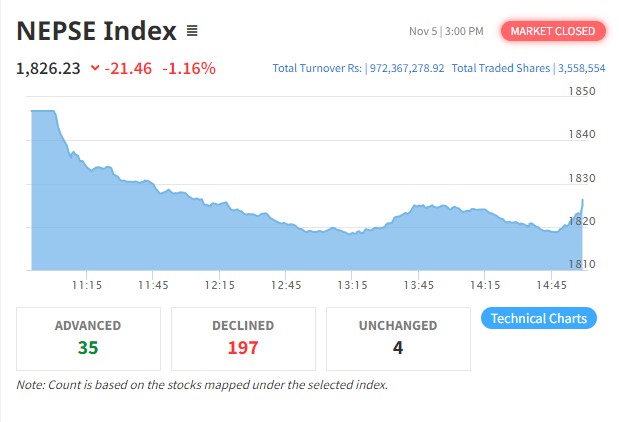Viewport: 619px width, 422px height.
Task: Click the 13:15 time axis label
Action: 351,285
